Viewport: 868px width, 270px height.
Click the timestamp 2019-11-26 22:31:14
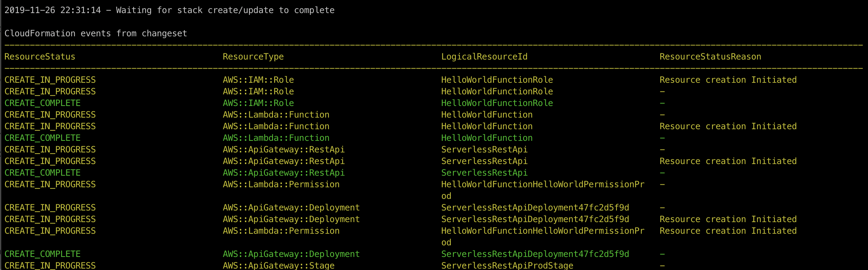click(53, 10)
